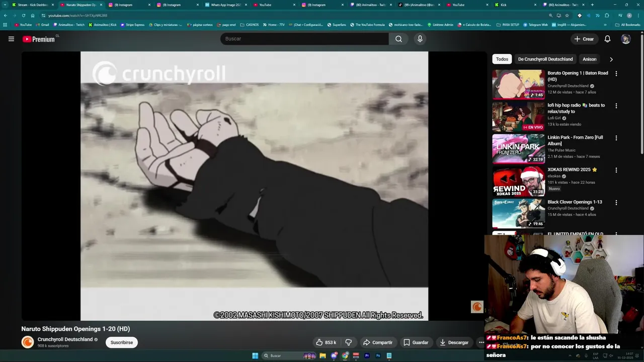
Task: Click the YouTube Buscar search field
Action: point(304,39)
